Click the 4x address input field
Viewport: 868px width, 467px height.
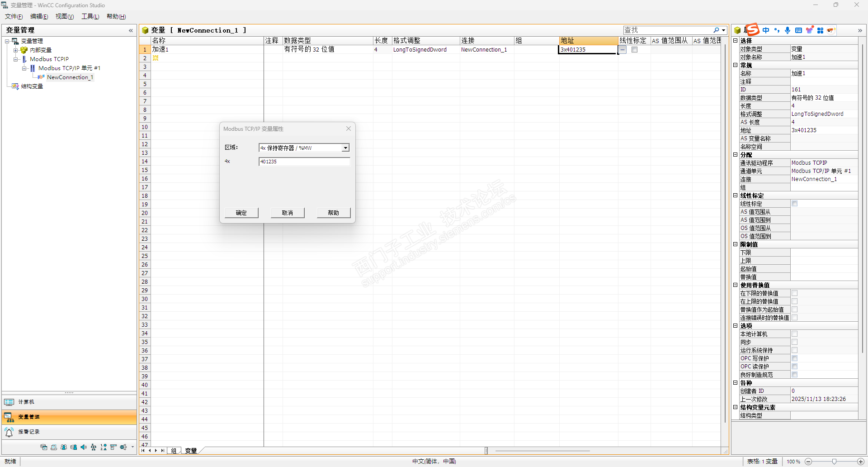(x=304, y=162)
